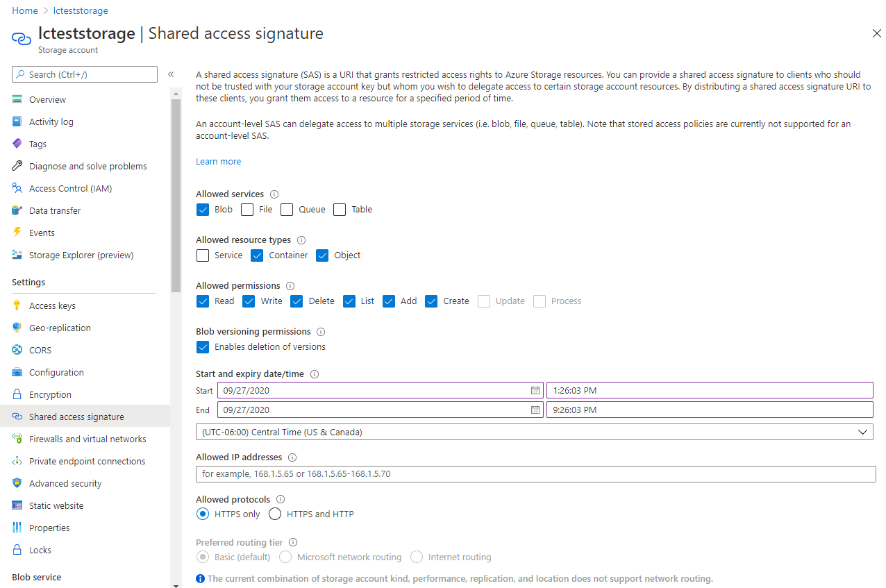The image size is (886, 588).
Task: Click the Access Control (IAM) people icon
Action: 17,188
